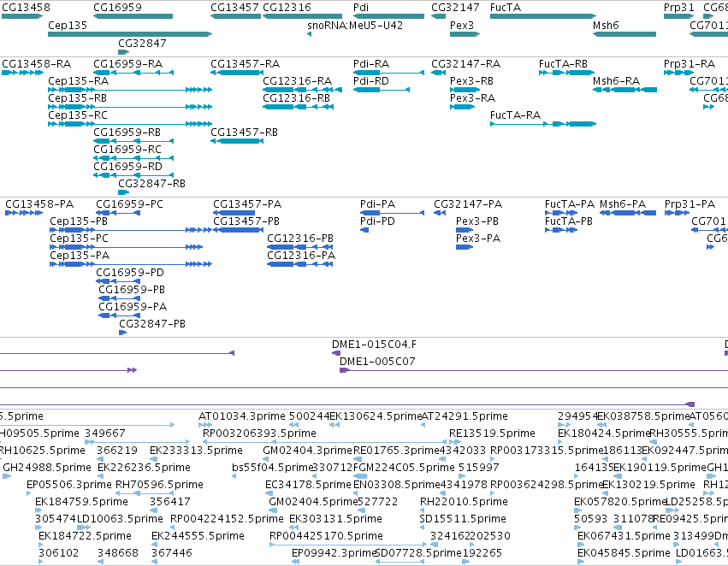Select the CG13457-PA protein label
The height and width of the screenshot is (566, 728).
[247, 204]
